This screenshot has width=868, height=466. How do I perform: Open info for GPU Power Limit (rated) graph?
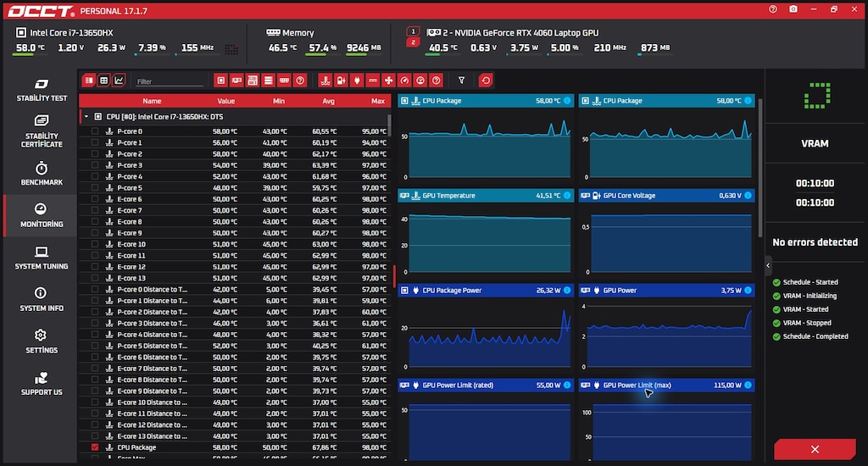tap(567, 385)
